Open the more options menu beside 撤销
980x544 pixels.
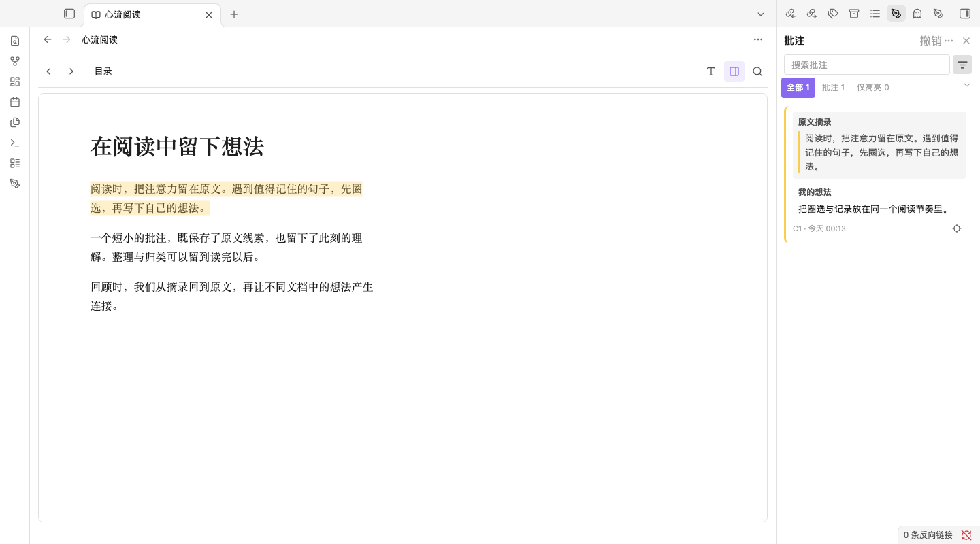[x=949, y=41]
